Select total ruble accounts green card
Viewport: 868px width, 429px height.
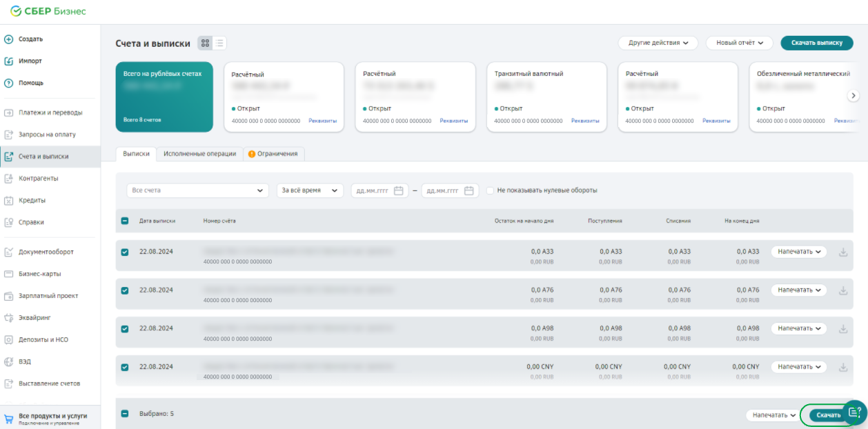click(164, 97)
